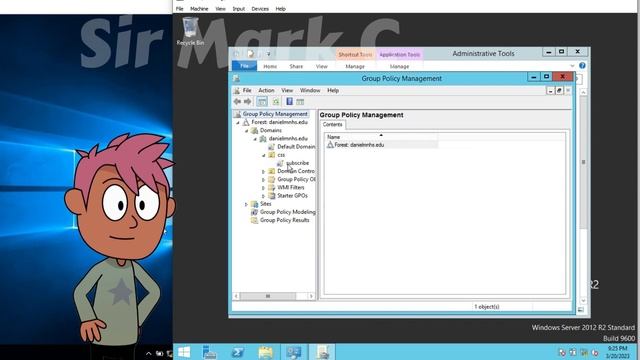Click the Share tab in Administrative Tools

pyautogui.click(x=296, y=66)
